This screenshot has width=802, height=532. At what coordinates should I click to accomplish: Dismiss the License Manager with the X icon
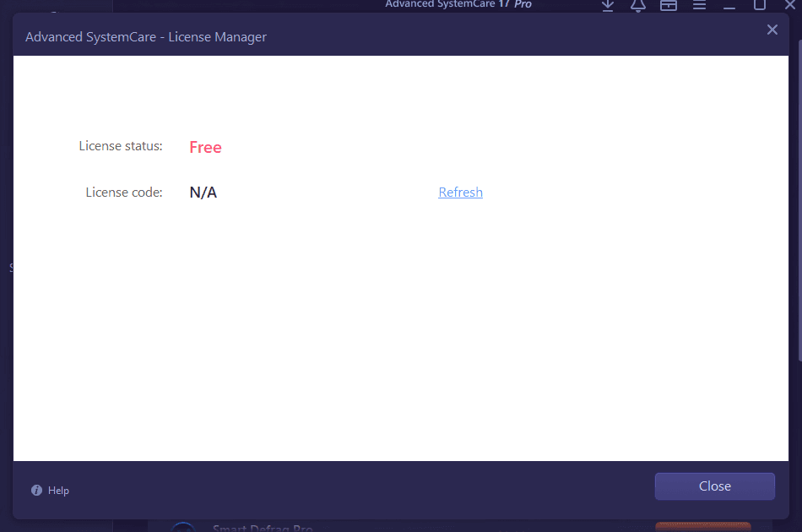point(772,30)
